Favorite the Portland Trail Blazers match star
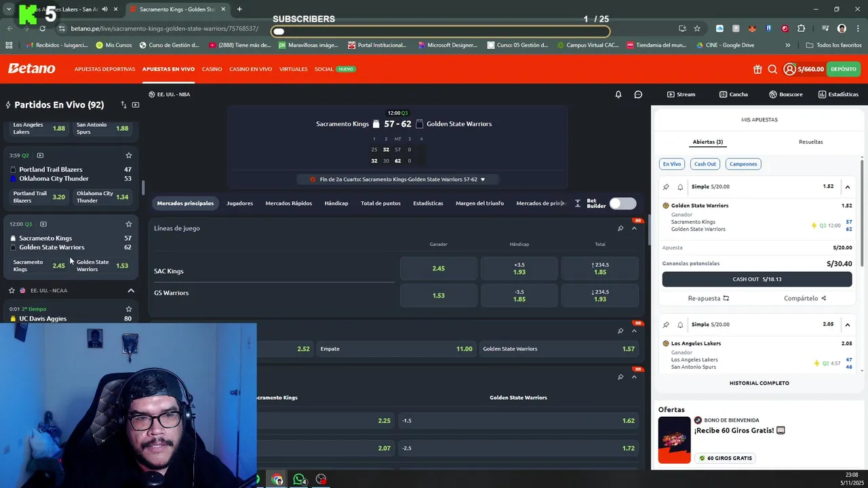Image resolution: width=868 pixels, height=488 pixels. (x=129, y=155)
